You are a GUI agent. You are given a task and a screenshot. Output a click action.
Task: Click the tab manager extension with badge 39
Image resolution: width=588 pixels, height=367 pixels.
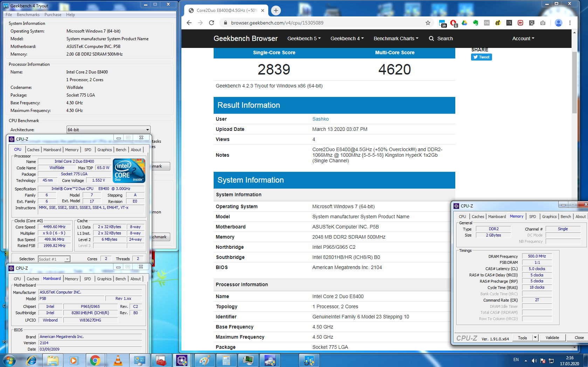(x=442, y=23)
